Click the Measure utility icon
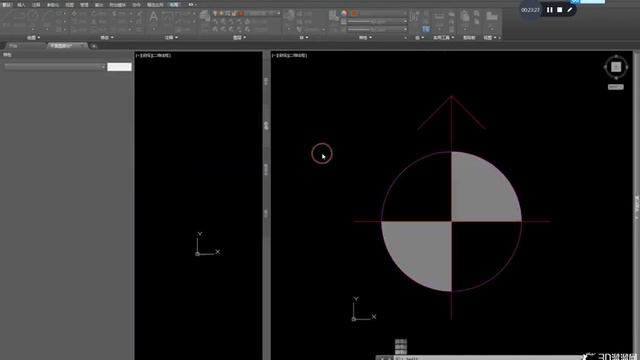The image size is (640, 360). pos(439,17)
